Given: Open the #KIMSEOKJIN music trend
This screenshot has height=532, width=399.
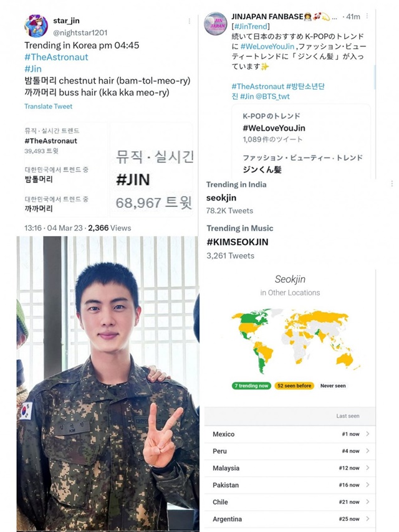Looking at the screenshot, I should coord(238,242).
